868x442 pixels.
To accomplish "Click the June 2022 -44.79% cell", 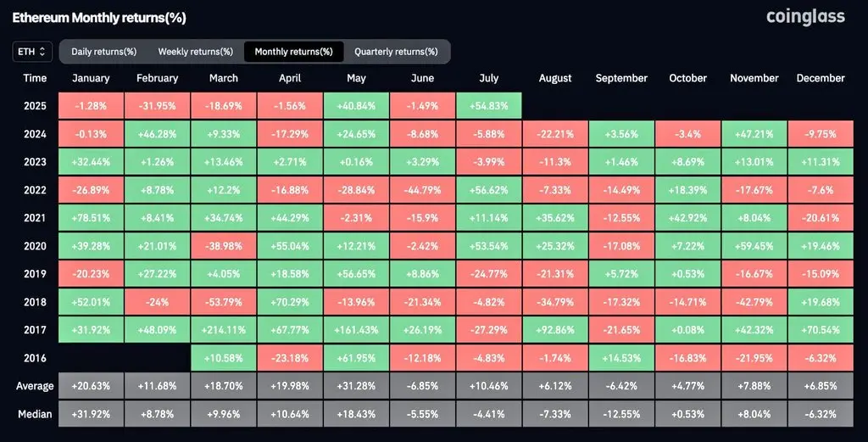I will (x=422, y=190).
